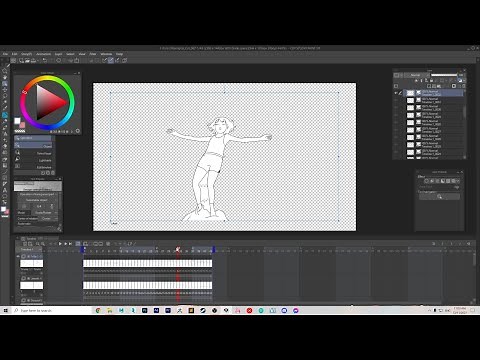Image resolution: width=480 pixels, height=360 pixels.
Task: Go to the next frame in the Timeline
Action: click(x=66, y=244)
